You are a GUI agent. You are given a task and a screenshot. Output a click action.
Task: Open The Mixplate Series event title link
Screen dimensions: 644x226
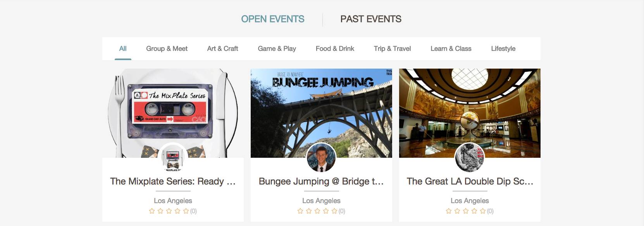coord(173,181)
